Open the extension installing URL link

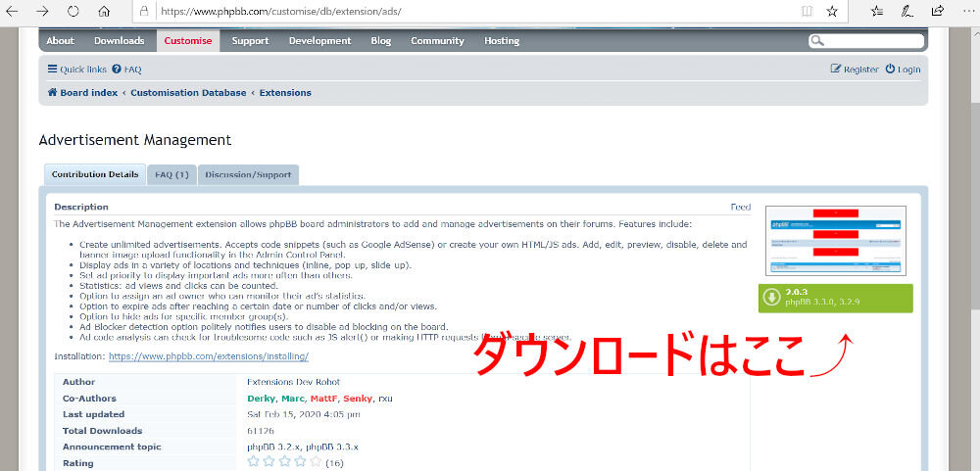(x=209, y=356)
